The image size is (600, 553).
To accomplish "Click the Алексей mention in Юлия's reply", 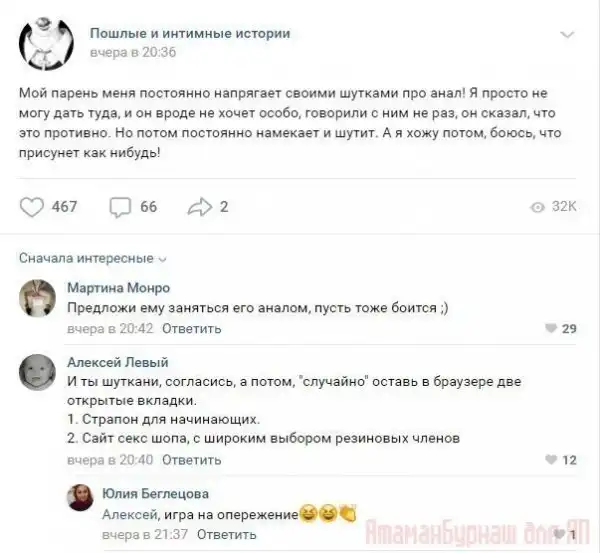I will tap(131, 515).
